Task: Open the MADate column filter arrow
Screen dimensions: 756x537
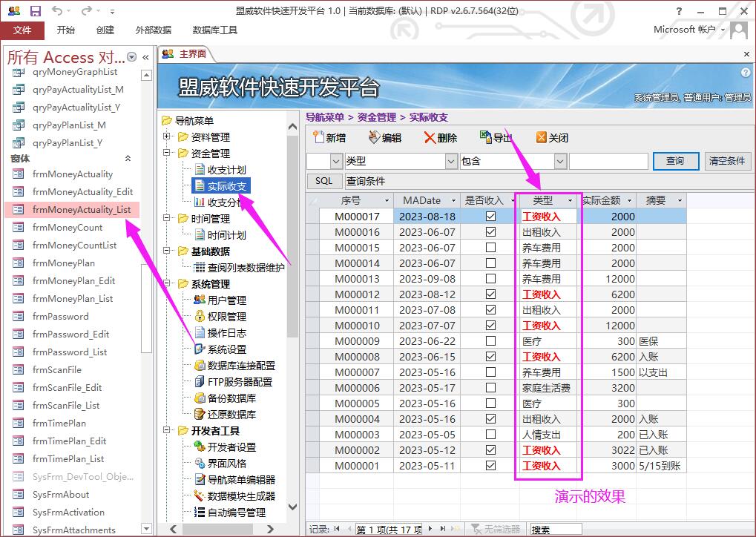Action: (x=453, y=200)
